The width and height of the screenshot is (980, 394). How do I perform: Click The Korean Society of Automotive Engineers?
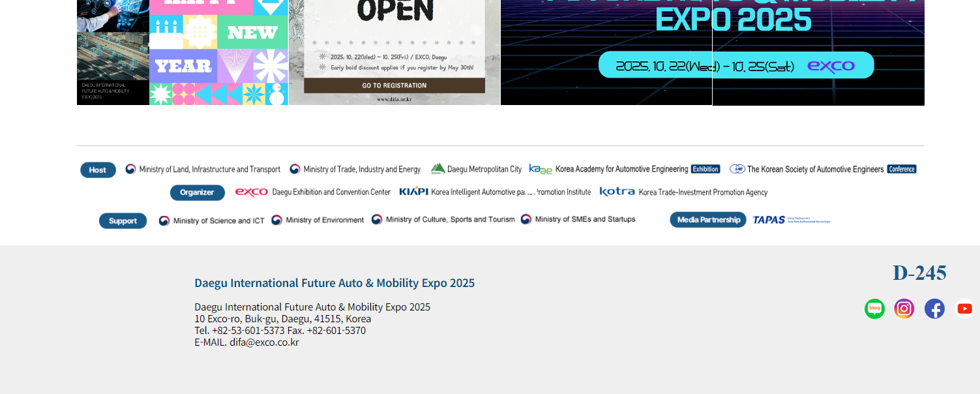816,170
